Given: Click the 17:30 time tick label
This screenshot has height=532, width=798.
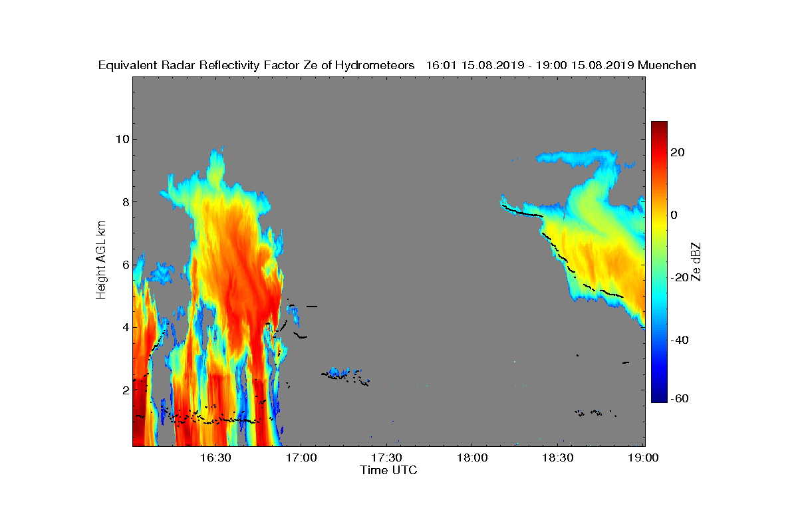Looking at the screenshot, I should coord(386,458).
